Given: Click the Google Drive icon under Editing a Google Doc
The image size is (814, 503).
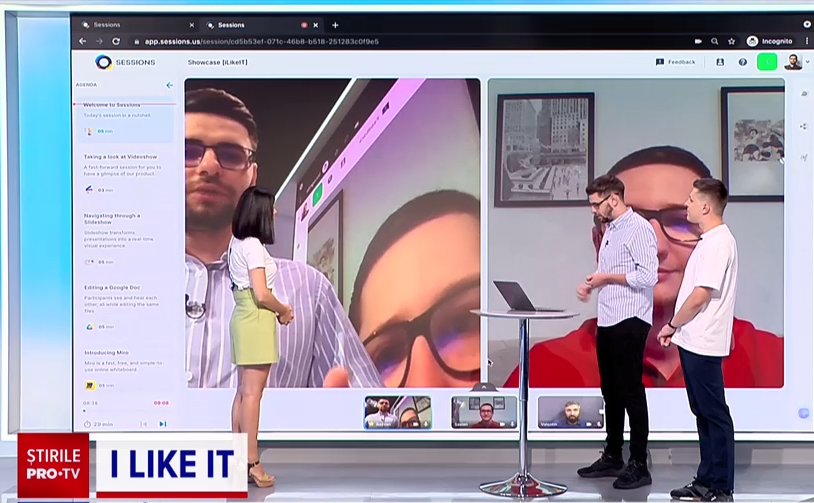Looking at the screenshot, I should tap(89, 326).
